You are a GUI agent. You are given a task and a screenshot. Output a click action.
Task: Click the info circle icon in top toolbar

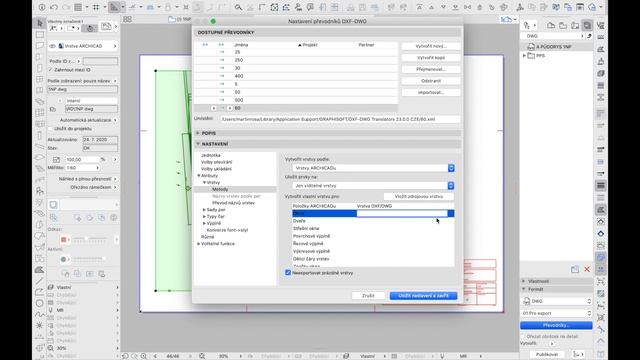pos(42,7)
